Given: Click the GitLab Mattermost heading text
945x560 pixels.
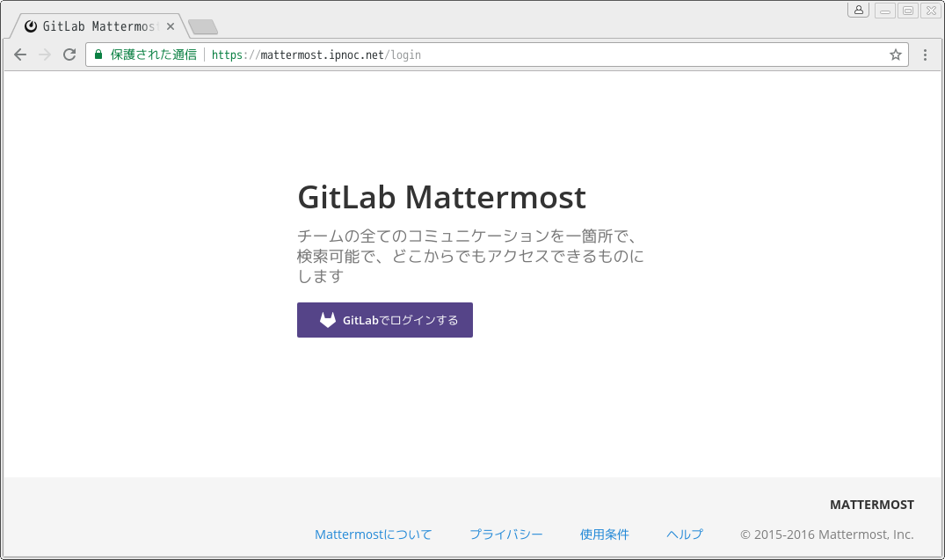Looking at the screenshot, I should click(441, 197).
